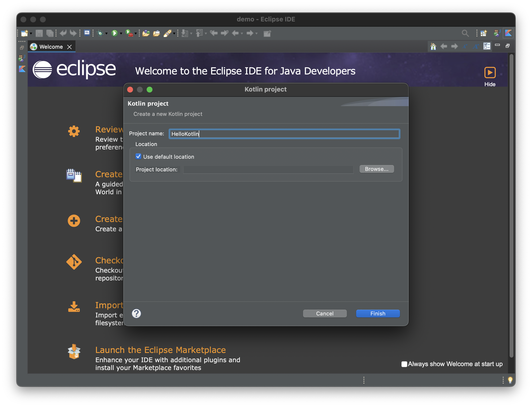Open the Launch the Eclipse Marketplace link
This screenshot has height=407, width=532.
160,350
